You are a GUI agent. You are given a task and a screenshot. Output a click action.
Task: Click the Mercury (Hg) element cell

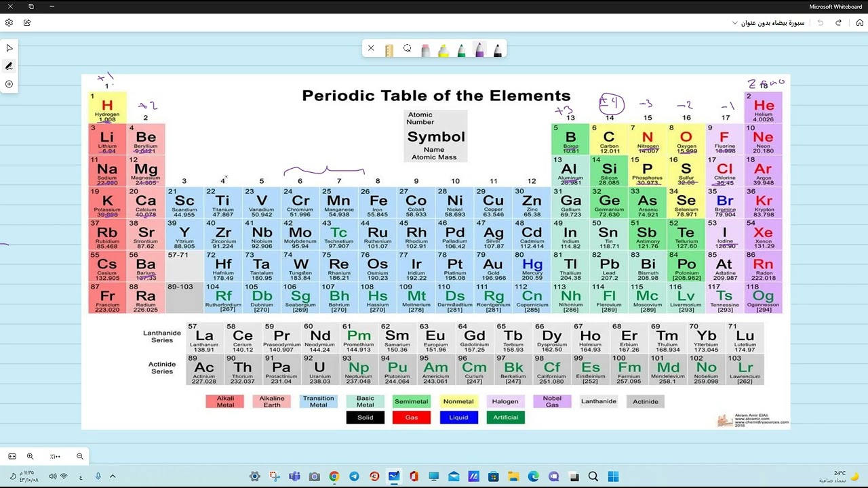tap(532, 266)
